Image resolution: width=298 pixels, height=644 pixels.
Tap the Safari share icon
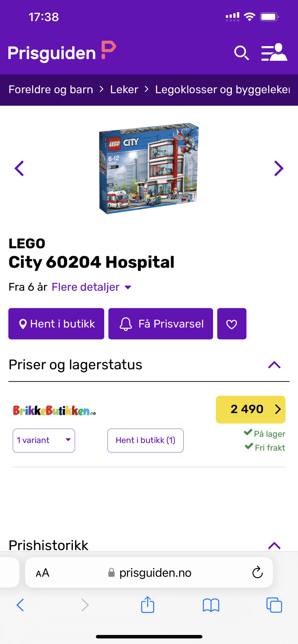coord(147,604)
